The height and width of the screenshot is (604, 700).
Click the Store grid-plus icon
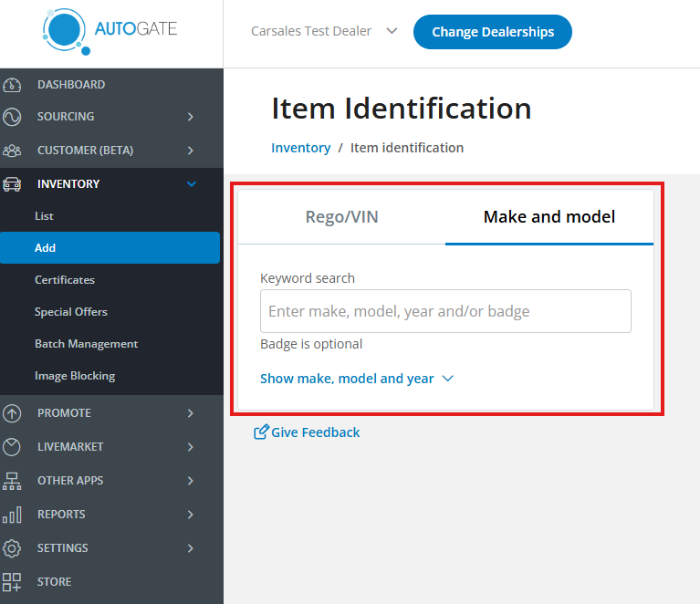(13, 582)
